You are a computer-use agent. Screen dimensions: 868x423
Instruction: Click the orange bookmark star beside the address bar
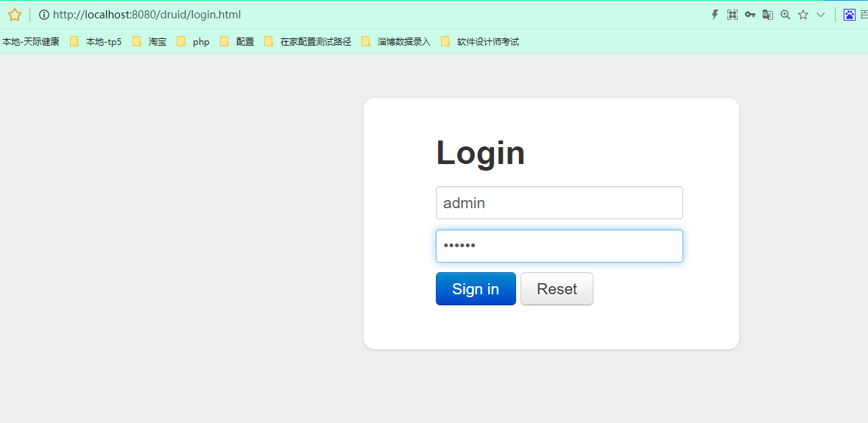click(x=15, y=15)
